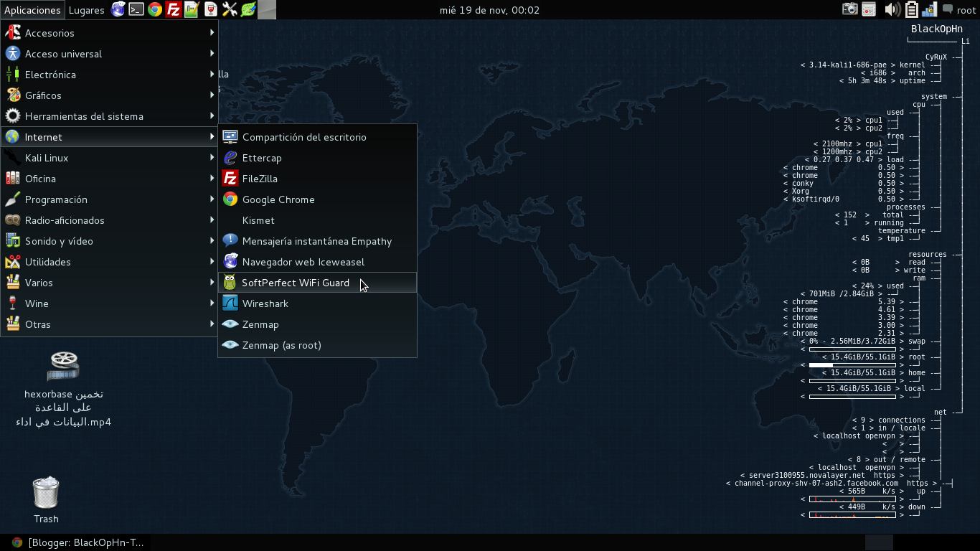Select the Internet menu category
The height and width of the screenshot is (551, 980).
[109, 137]
